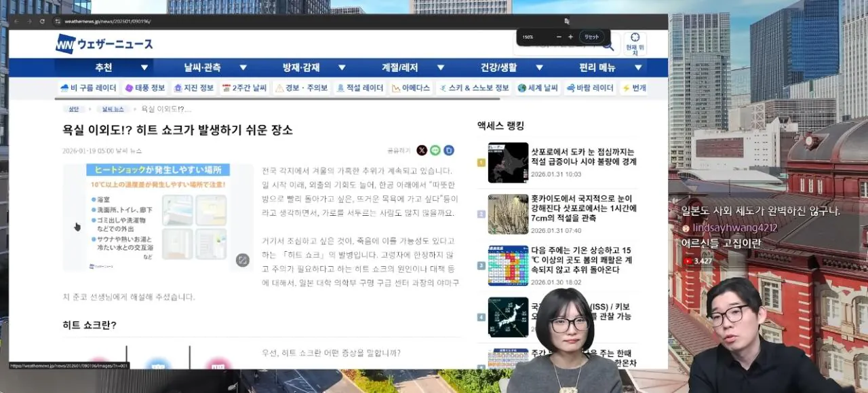Click the zoom reset button

click(591, 37)
